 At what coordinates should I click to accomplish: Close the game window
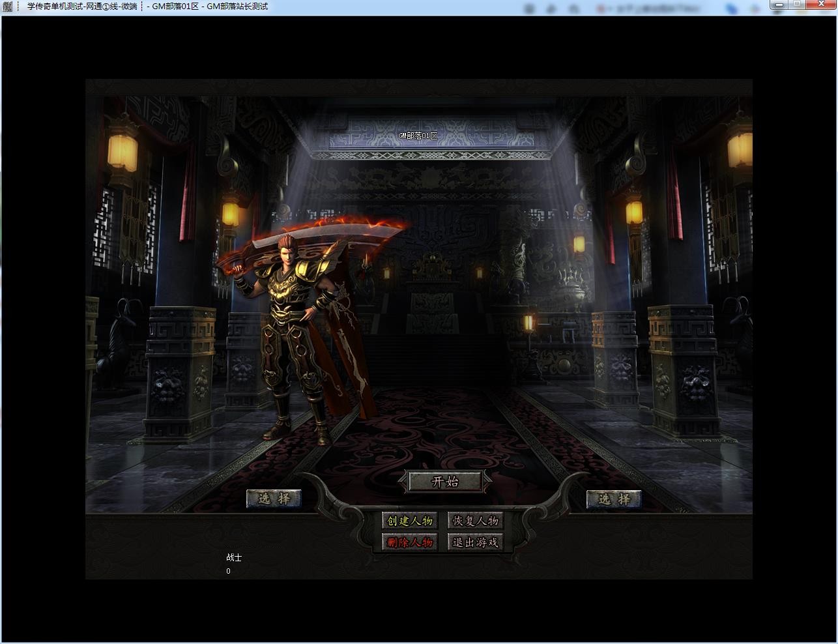[x=821, y=5]
